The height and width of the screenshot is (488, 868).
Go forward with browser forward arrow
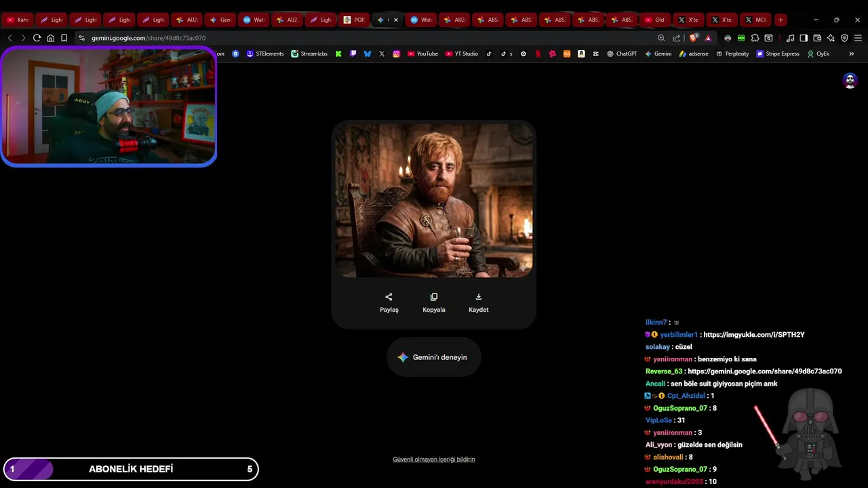[x=23, y=38]
